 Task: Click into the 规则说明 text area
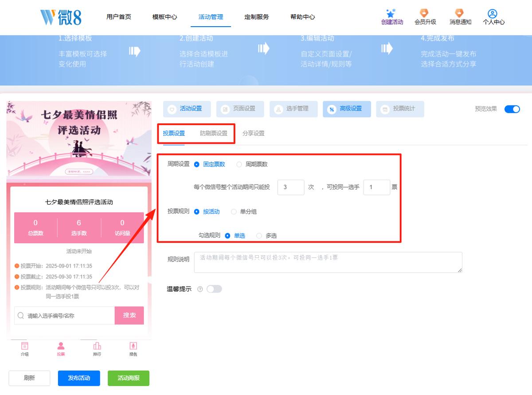coord(328,262)
